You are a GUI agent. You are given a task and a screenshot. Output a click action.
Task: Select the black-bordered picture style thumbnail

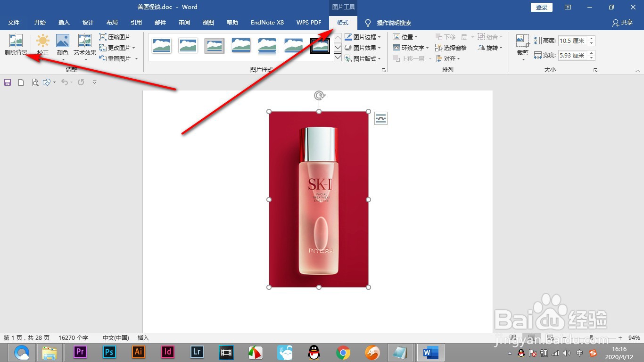320,45
